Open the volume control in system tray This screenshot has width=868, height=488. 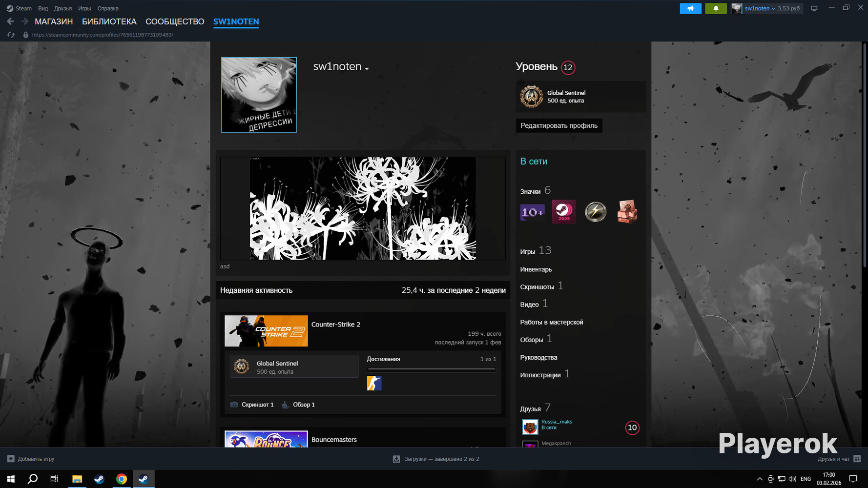792,479
